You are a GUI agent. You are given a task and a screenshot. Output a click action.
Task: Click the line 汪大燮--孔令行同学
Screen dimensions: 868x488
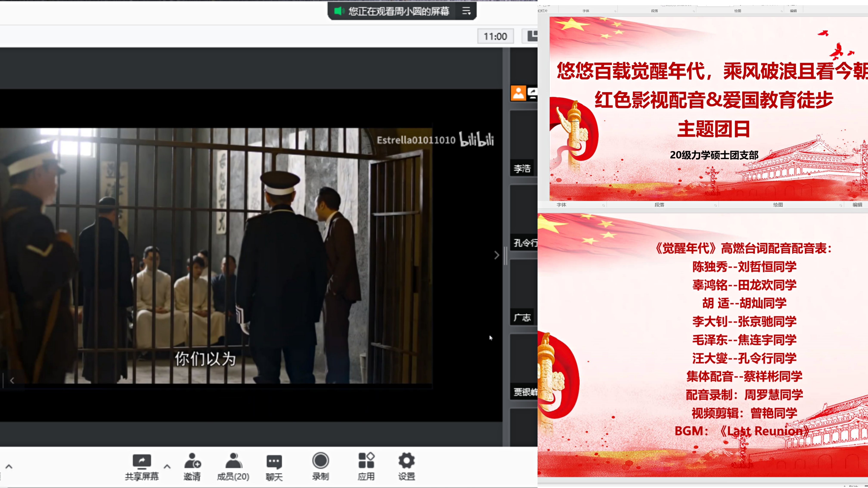[744, 358]
